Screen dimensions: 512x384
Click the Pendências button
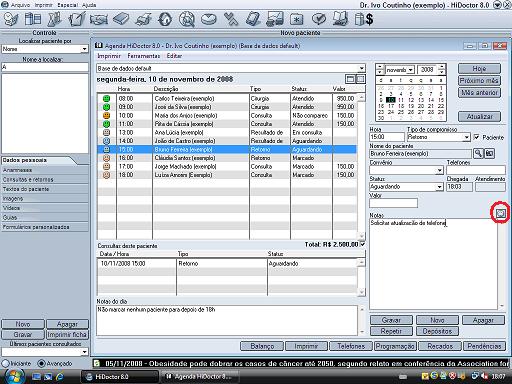tap(484, 346)
